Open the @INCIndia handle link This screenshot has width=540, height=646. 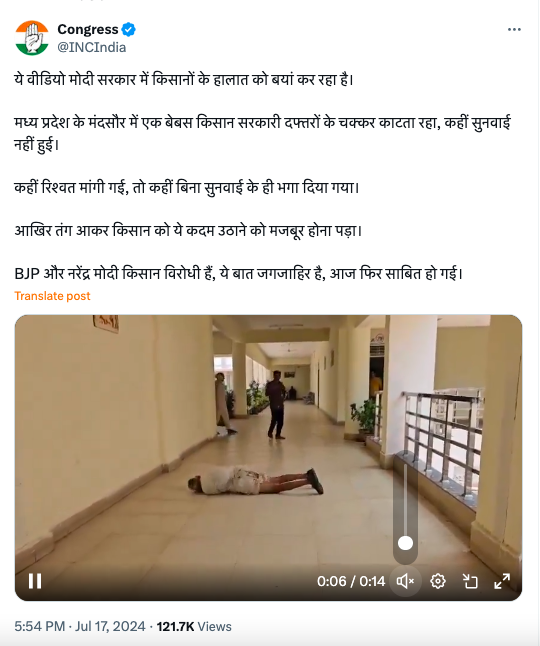click(91, 47)
